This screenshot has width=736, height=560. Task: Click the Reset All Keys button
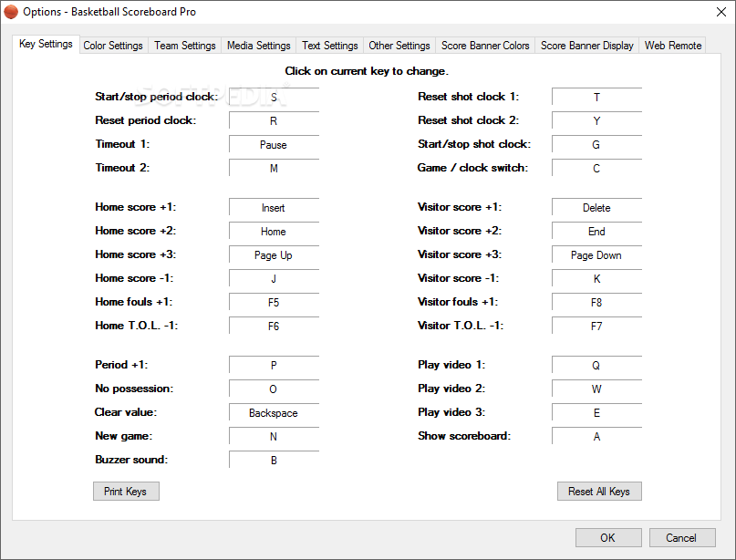pos(599,492)
